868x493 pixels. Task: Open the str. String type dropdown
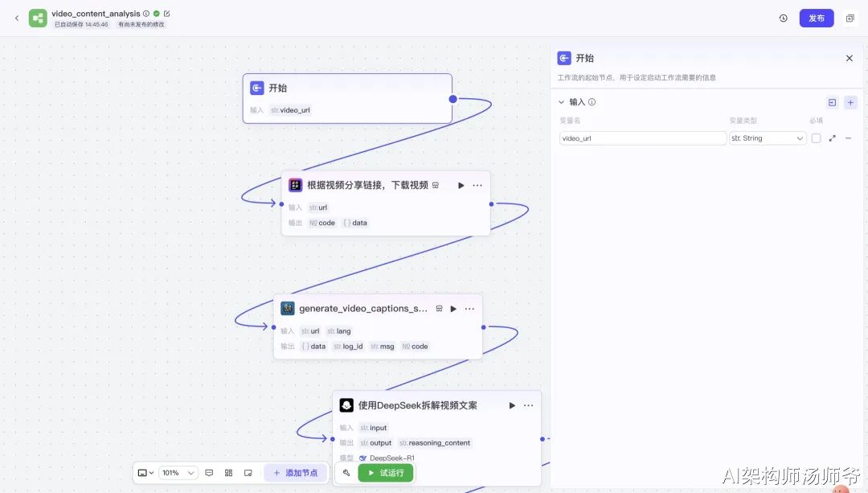[768, 138]
